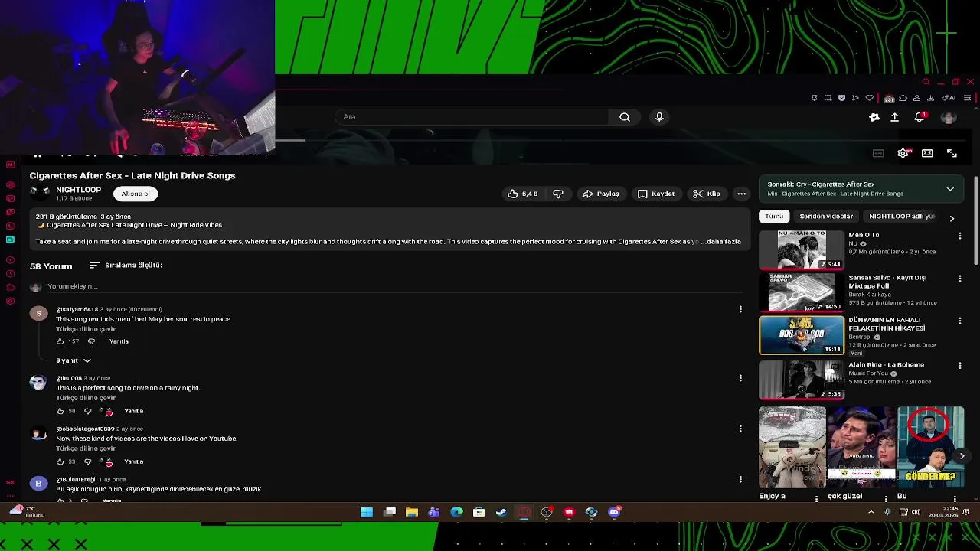The image size is (980, 551).
Task: Dislike the video with thumbs down
Action: point(558,194)
